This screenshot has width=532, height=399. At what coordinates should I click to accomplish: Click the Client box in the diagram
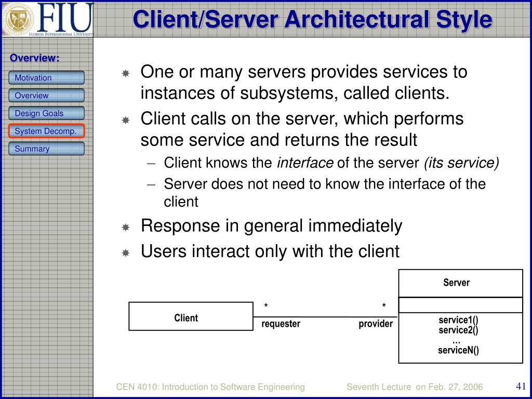pyautogui.click(x=191, y=316)
